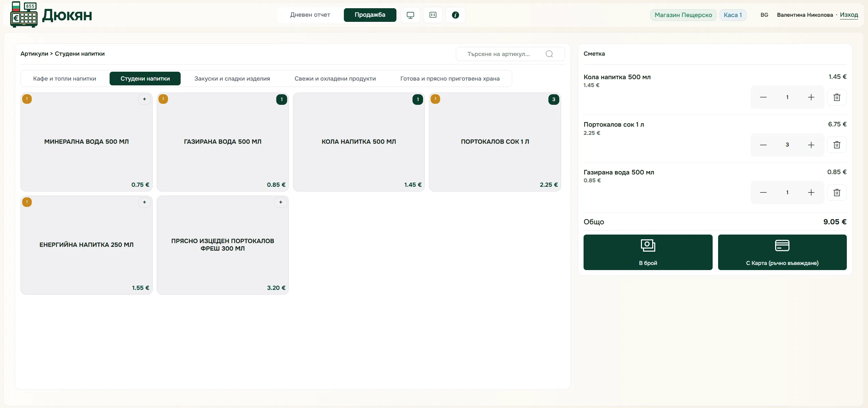
Task: Click warning badge on Портокалов сок card
Action: pyautogui.click(x=435, y=99)
